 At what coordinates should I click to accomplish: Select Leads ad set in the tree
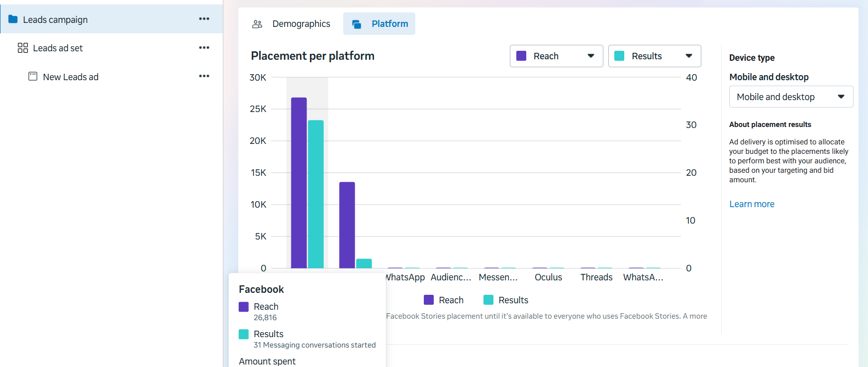(x=58, y=48)
